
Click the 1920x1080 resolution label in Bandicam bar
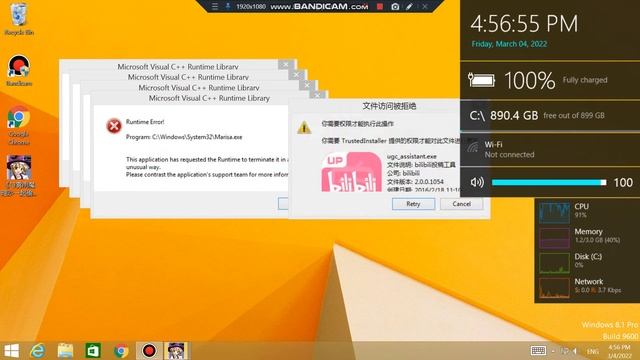pos(251,7)
